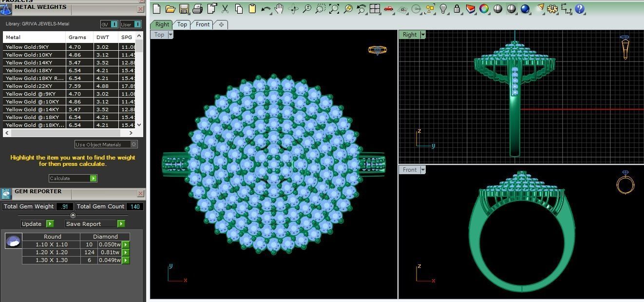Click the Calculate button
644x302 pixels.
click(x=73, y=178)
